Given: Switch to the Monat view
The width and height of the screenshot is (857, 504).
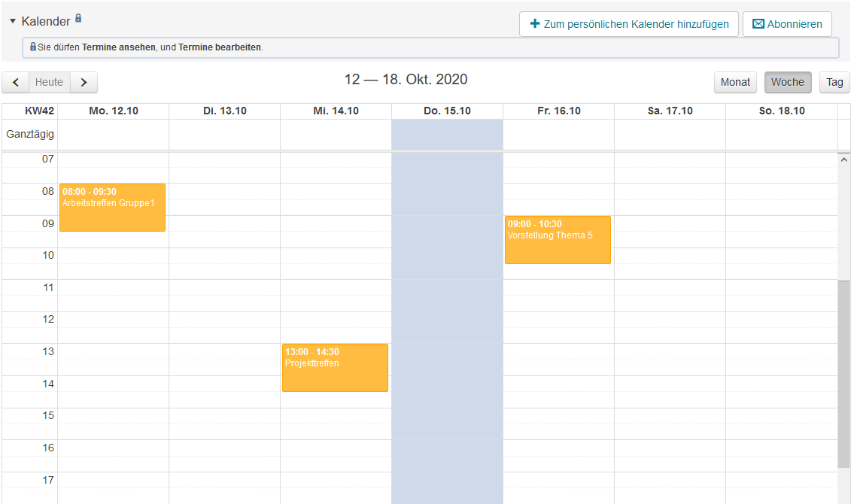Looking at the screenshot, I should [x=735, y=82].
